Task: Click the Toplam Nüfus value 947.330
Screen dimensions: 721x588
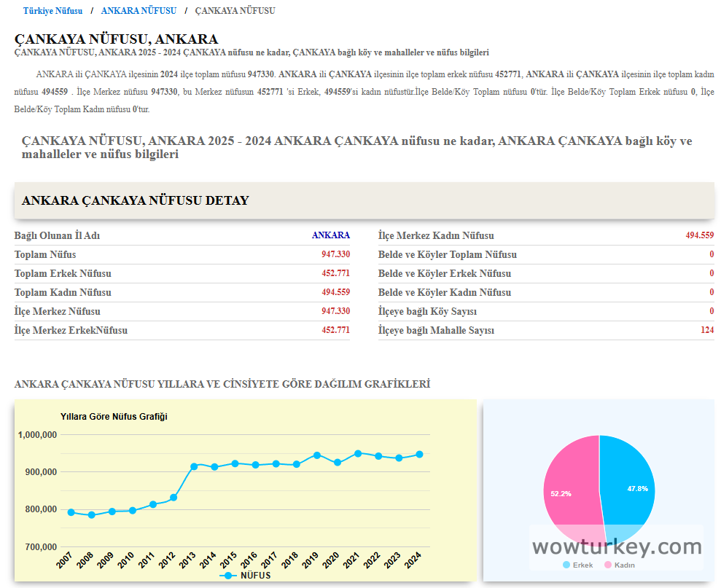Action: (x=335, y=254)
